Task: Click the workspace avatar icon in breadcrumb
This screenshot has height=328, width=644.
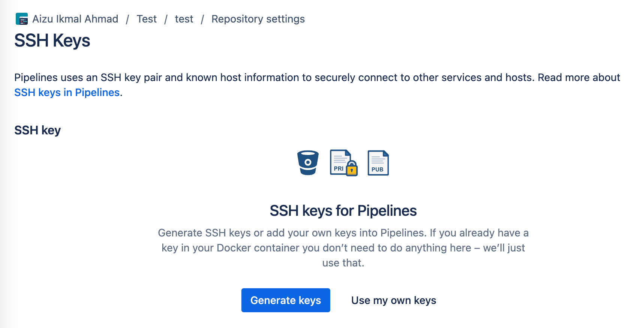Action: (x=22, y=19)
